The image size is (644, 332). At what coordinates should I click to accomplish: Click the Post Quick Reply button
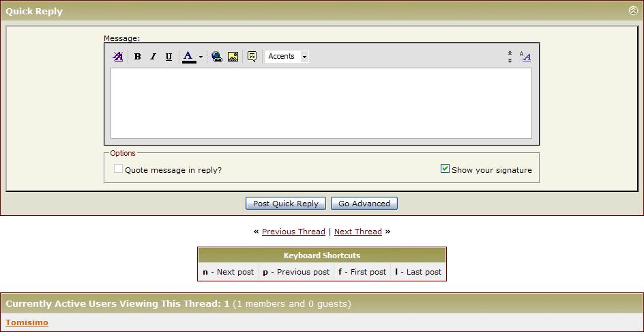[x=285, y=204]
